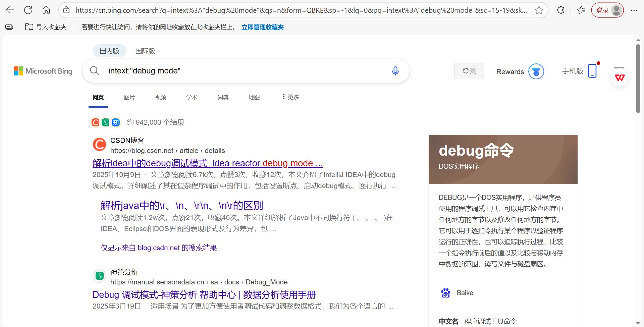Switch to the 图片 tab
This screenshot has height=327, width=644.
point(129,97)
